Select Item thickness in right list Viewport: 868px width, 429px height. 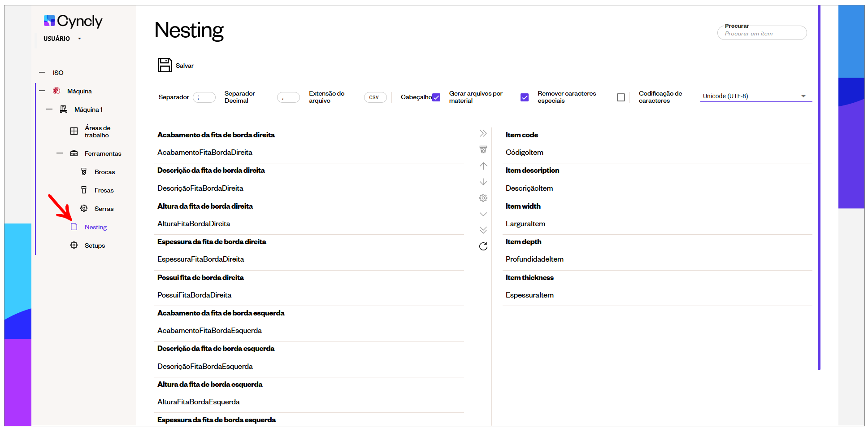529,277
